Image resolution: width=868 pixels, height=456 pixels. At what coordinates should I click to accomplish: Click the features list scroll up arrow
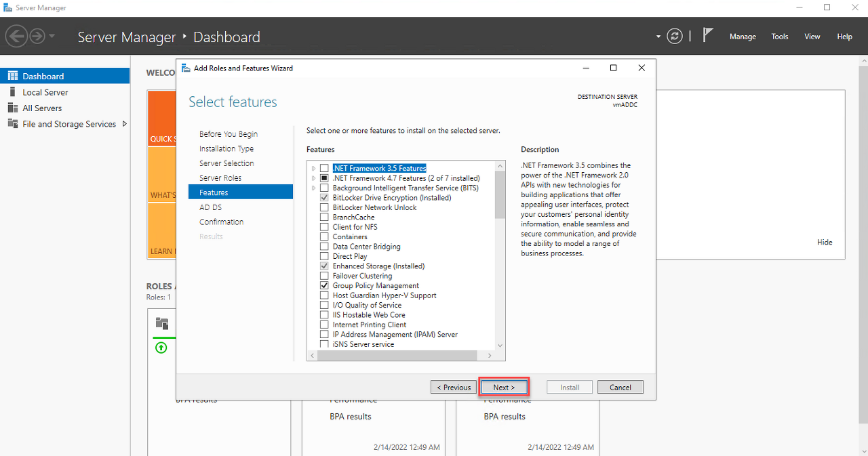[x=500, y=166]
